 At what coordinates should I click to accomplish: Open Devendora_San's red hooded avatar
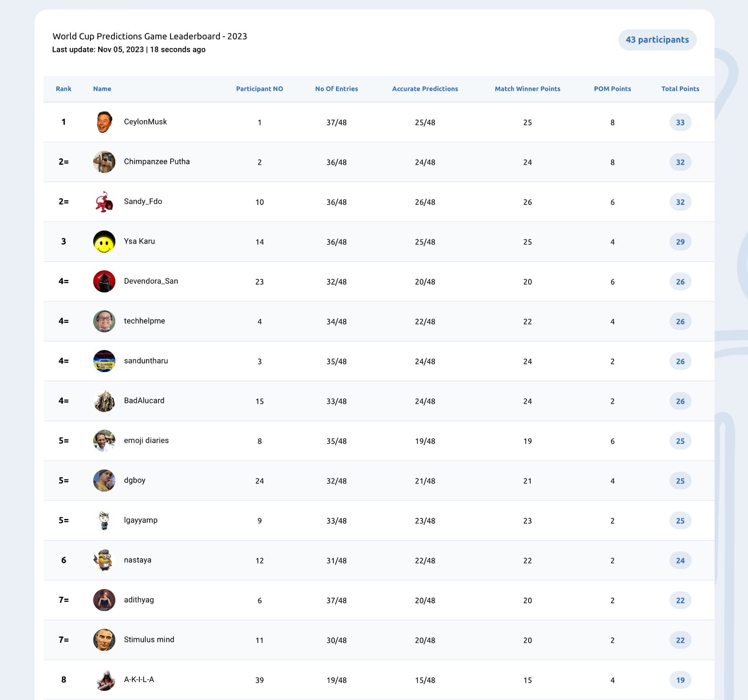(x=104, y=282)
